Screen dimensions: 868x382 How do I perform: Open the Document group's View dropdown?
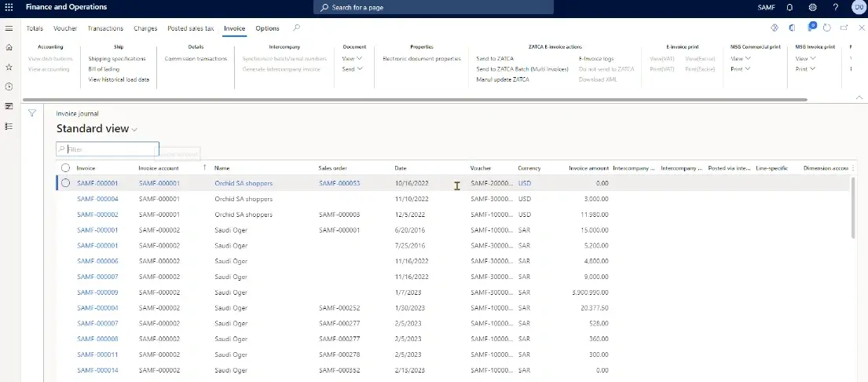pyautogui.click(x=352, y=59)
